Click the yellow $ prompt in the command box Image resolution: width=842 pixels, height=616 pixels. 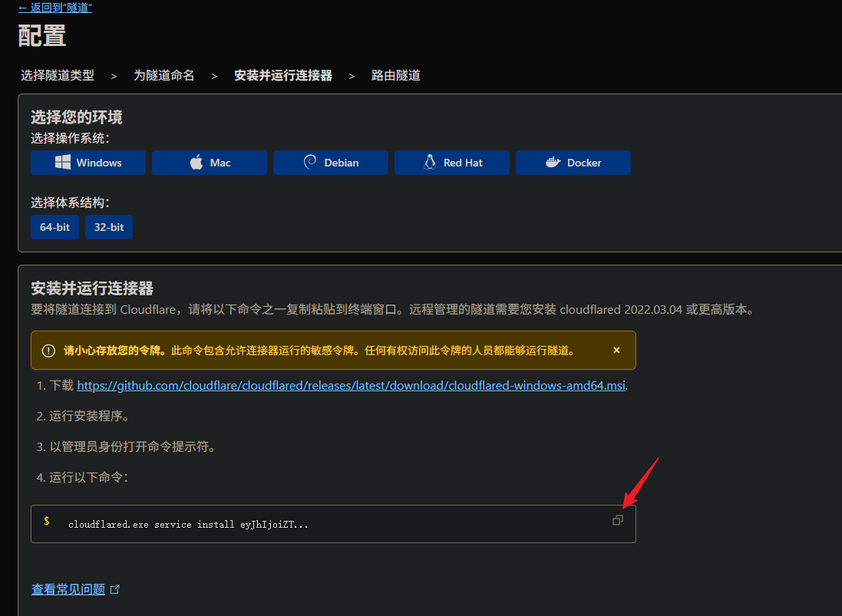(x=47, y=522)
